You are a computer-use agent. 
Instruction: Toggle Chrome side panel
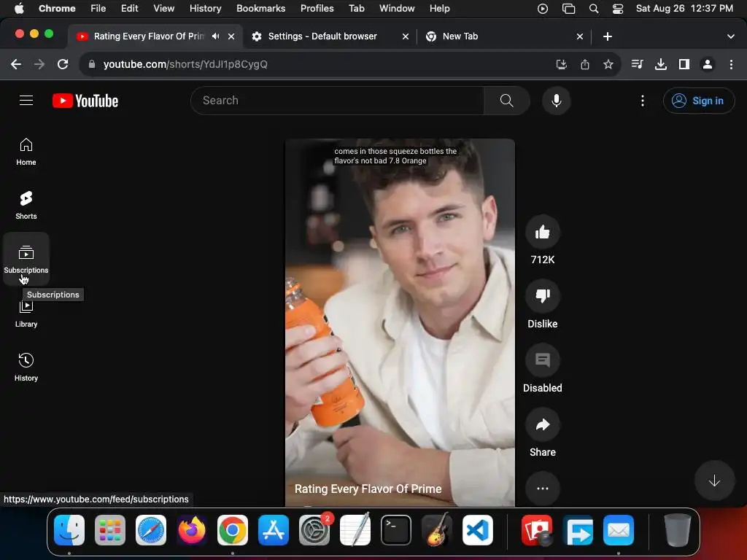click(x=684, y=64)
